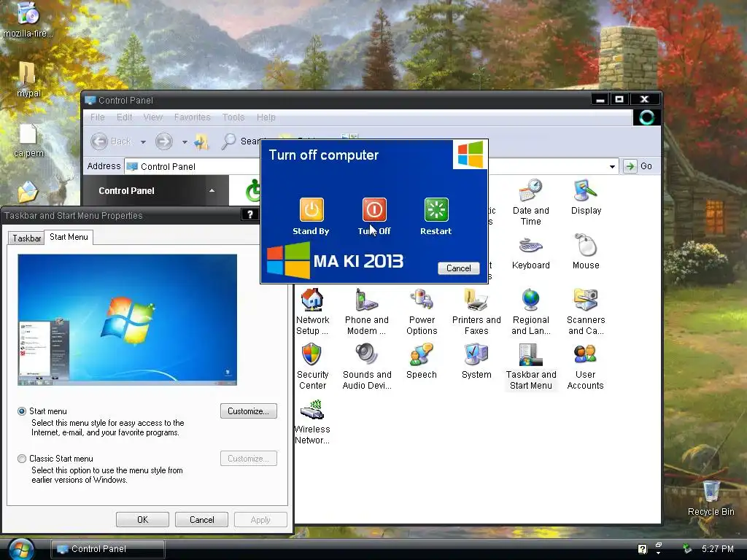The width and height of the screenshot is (747, 560).
Task: Expand the Back history dropdown arrow
Action: click(x=143, y=142)
